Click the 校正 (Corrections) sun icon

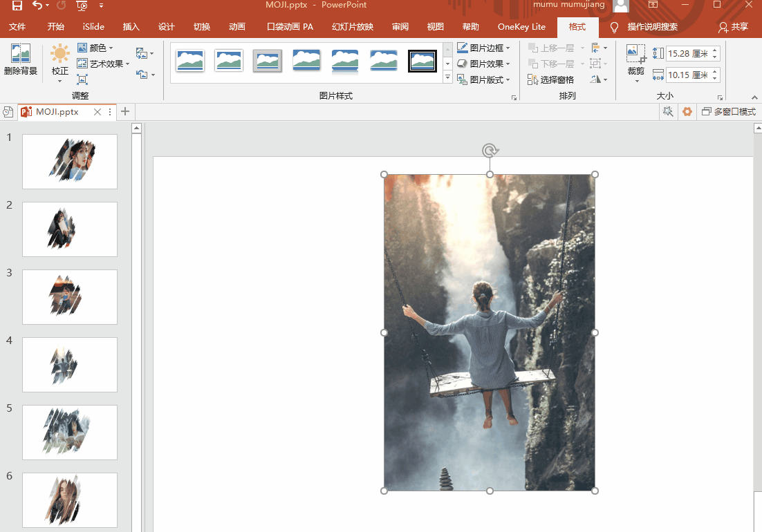pyautogui.click(x=60, y=55)
